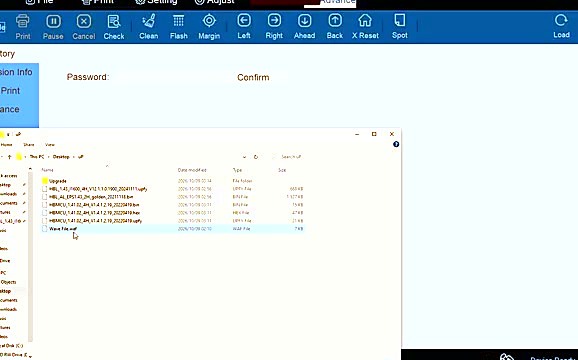Image resolution: width=578 pixels, height=360 pixels.
Task: Run the nozzle Check tool
Action: [x=114, y=27]
